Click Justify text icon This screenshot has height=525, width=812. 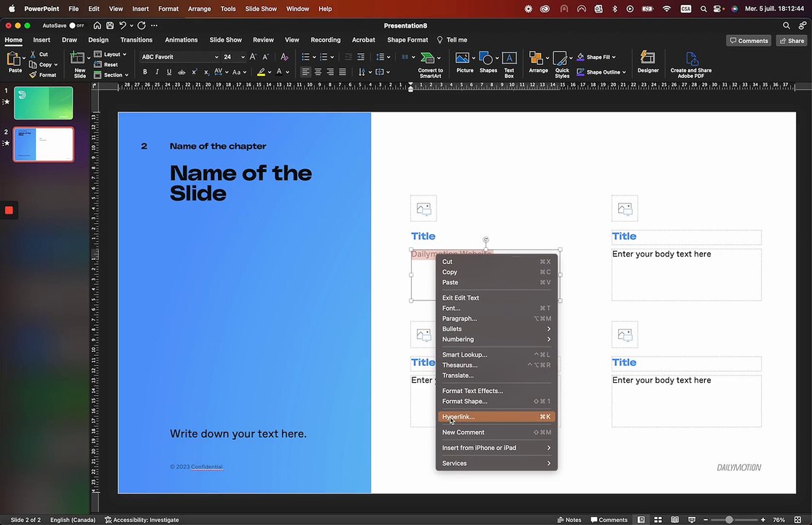(343, 72)
